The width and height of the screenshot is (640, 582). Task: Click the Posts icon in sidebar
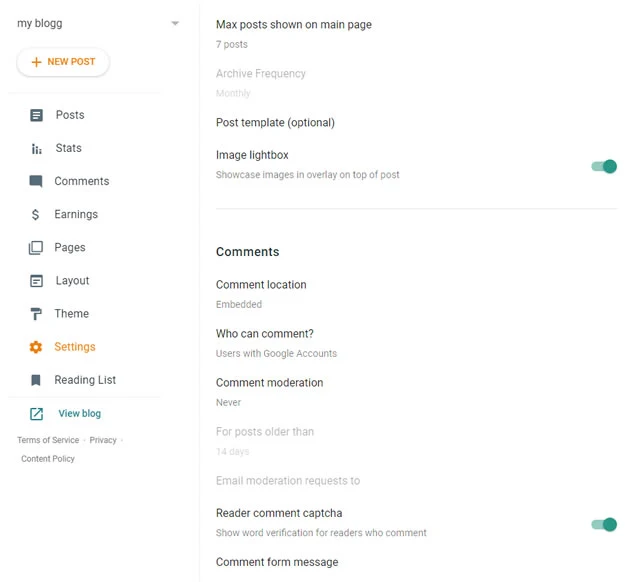coord(36,115)
